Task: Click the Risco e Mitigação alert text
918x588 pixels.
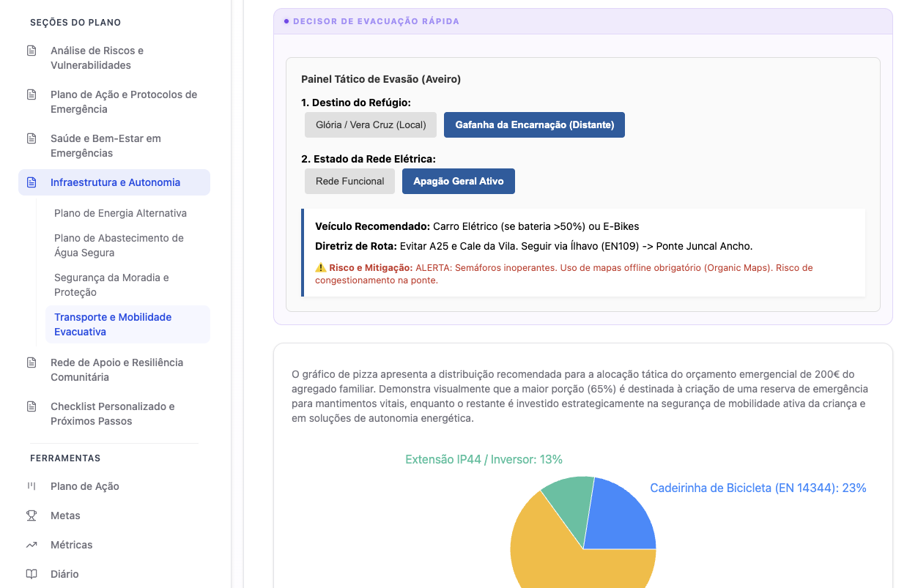Action: (563, 274)
